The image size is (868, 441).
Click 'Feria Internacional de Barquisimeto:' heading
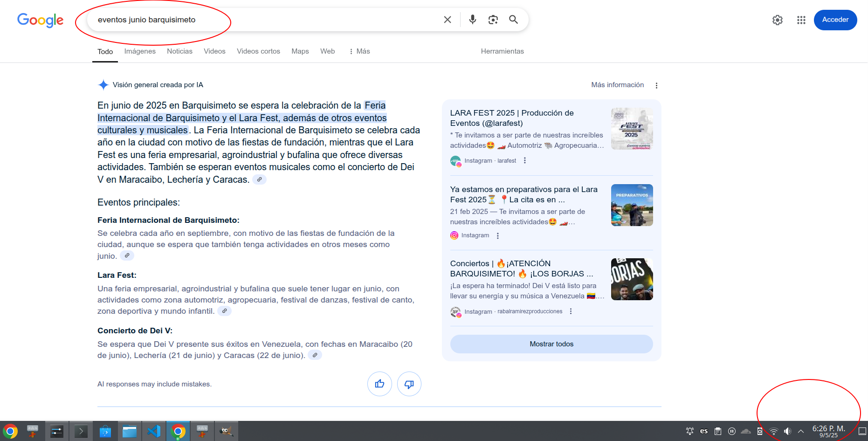(168, 220)
